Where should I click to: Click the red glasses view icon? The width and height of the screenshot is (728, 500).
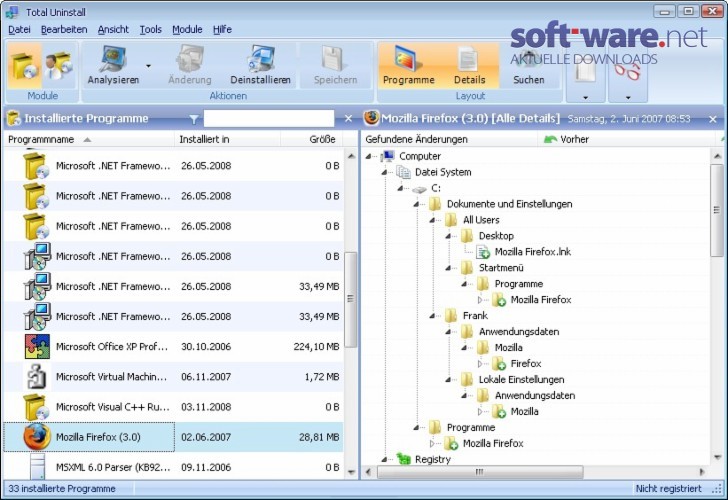[x=627, y=72]
